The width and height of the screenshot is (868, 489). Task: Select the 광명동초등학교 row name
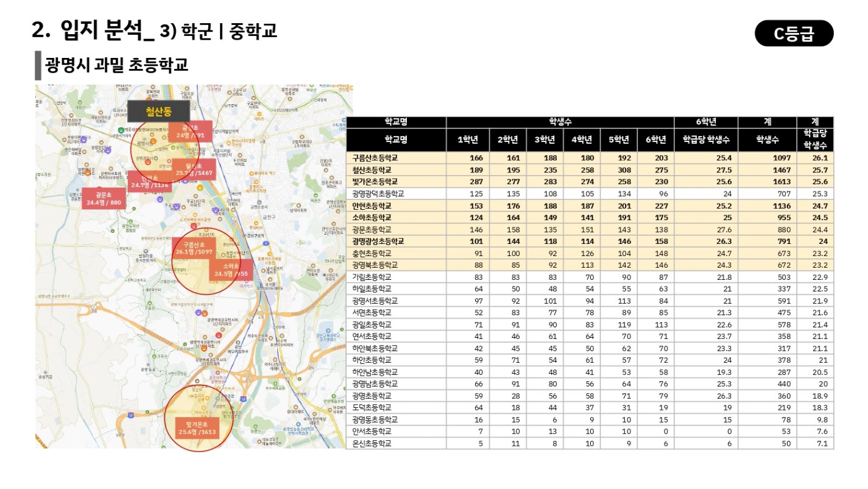(375, 419)
